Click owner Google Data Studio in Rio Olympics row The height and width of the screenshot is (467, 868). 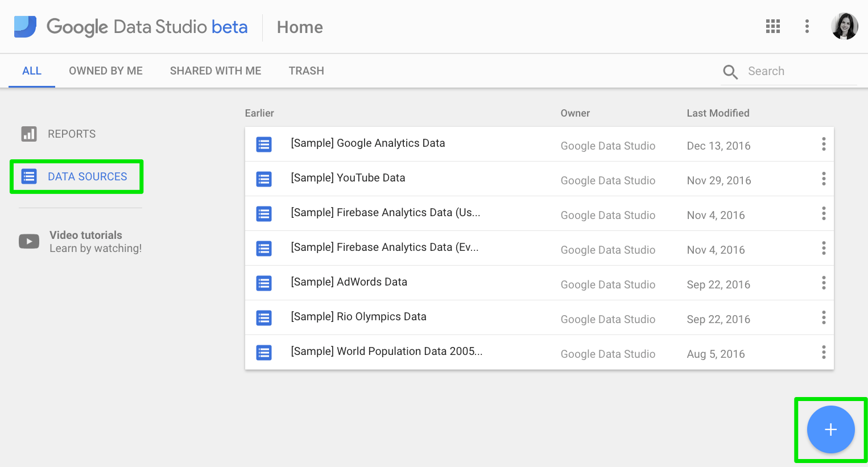608,320
